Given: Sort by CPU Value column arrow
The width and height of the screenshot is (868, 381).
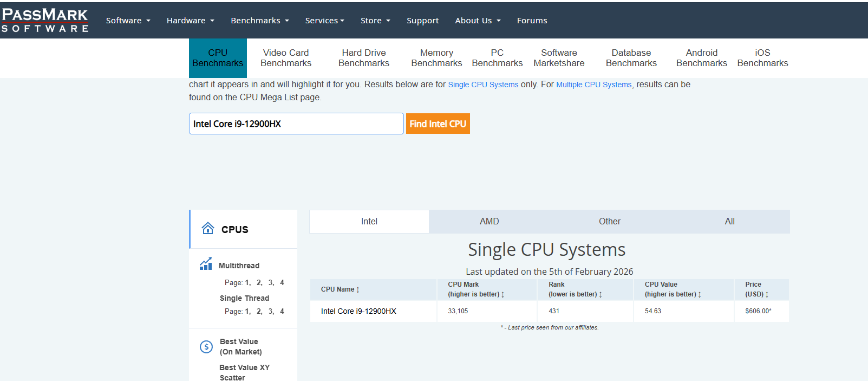Looking at the screenshot, I should click(x=700, y=295).
